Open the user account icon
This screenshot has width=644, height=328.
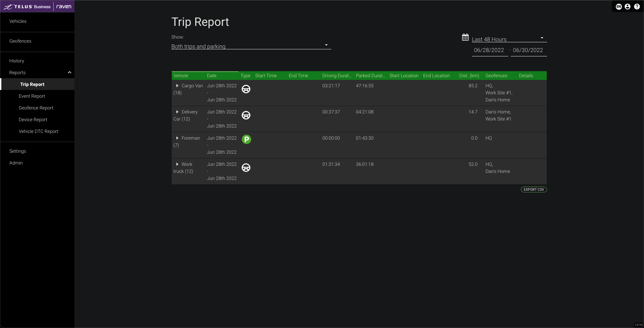pyautogui.click(x=628, y=7)
